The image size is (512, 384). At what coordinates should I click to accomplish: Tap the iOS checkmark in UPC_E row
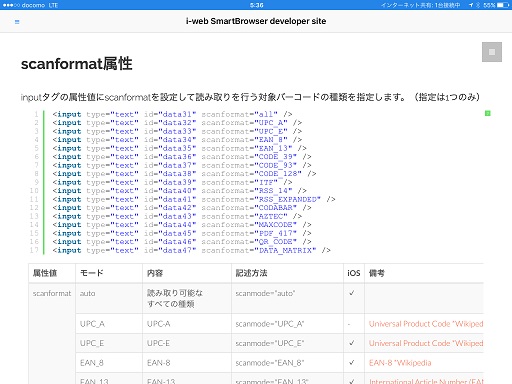coord(352,343)
